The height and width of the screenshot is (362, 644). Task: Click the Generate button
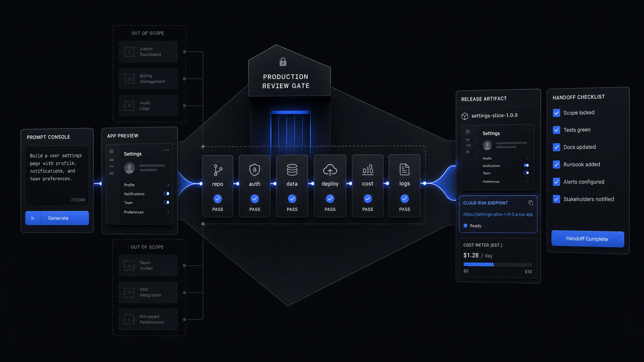pyautogui.click(x=57, y=218)
